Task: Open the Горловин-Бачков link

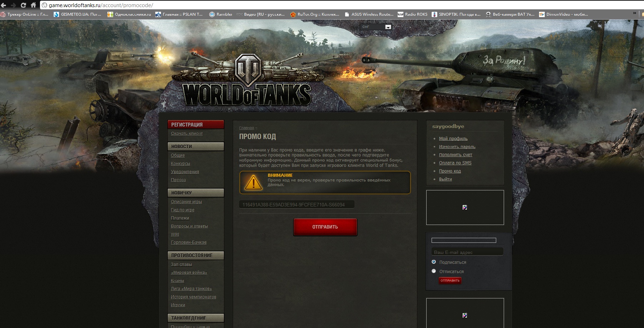Action: 189,242
